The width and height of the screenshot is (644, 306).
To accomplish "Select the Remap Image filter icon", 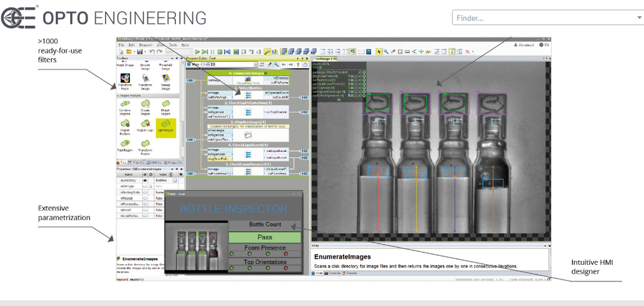I will [166, 78].
